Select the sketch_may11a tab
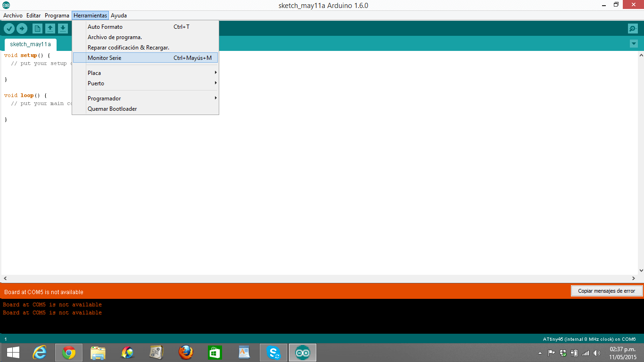 pos(31,44)
